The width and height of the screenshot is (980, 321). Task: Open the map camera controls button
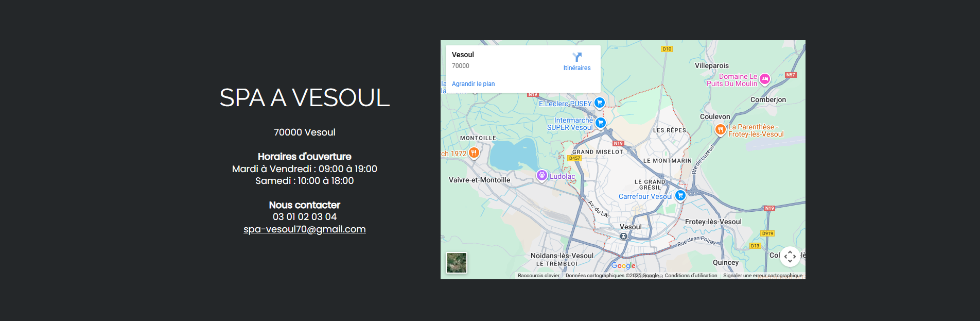click(x=790, y=256)
